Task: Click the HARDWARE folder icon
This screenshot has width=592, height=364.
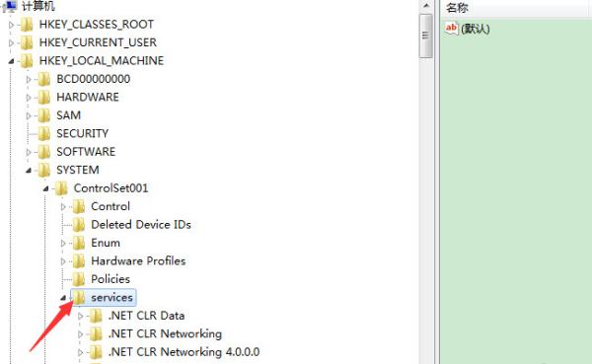Action: (x=43, y=97)
